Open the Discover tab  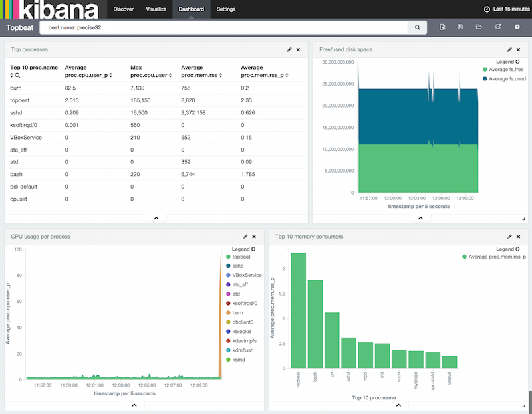click(123, 9)
